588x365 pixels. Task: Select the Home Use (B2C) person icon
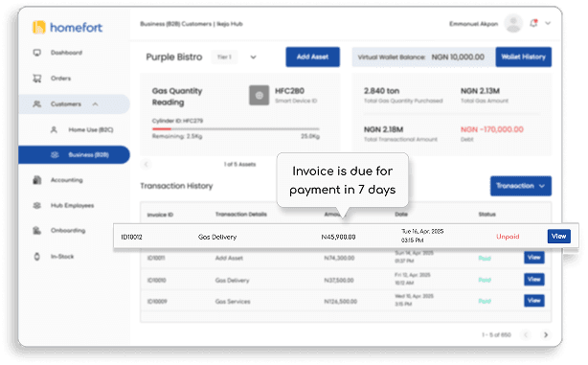pos(54,129)
